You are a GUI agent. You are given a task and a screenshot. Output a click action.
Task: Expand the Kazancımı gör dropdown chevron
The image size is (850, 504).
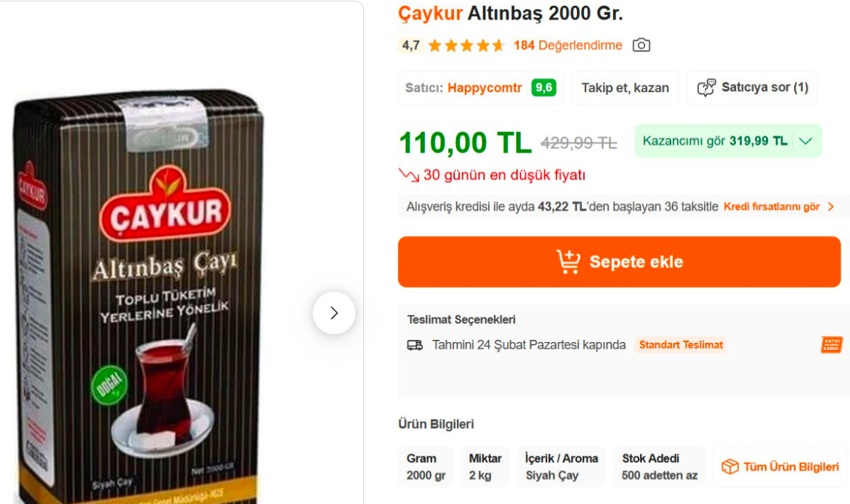pyautogui.click(x=806, y=141)
